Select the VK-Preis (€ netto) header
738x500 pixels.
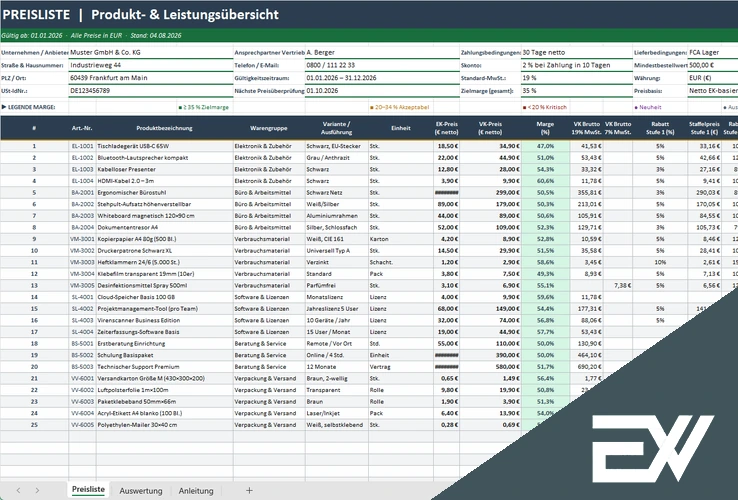pyautogui.click(x=490, y=128)
